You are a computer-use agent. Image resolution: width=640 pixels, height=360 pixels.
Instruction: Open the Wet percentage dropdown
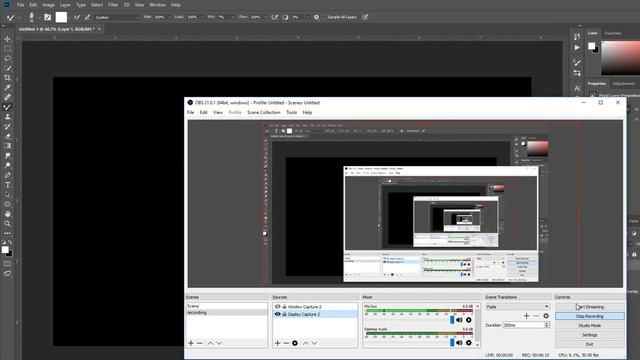(169, 17)
